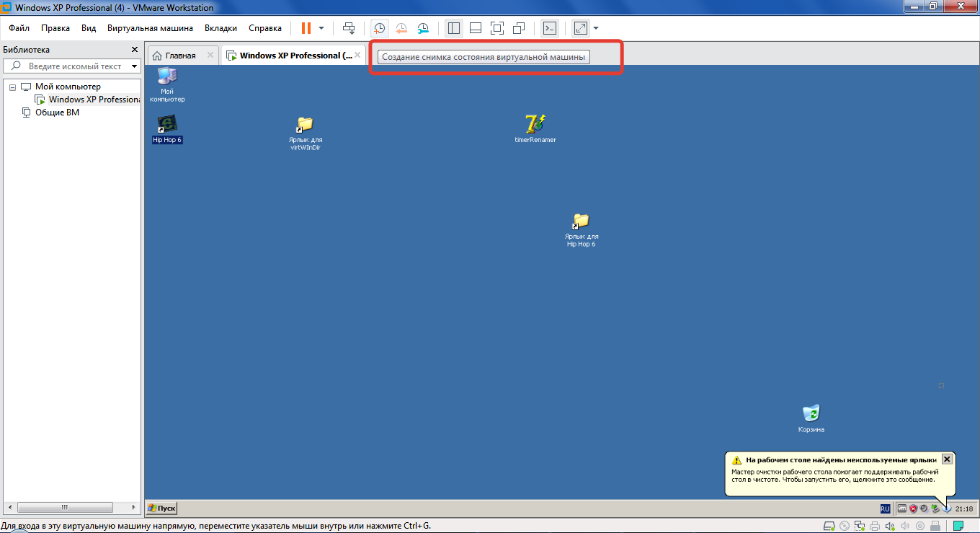Click the guest clock showing 21:18
This screenshot has height=533, width=980.
click(x=964, y=509)
